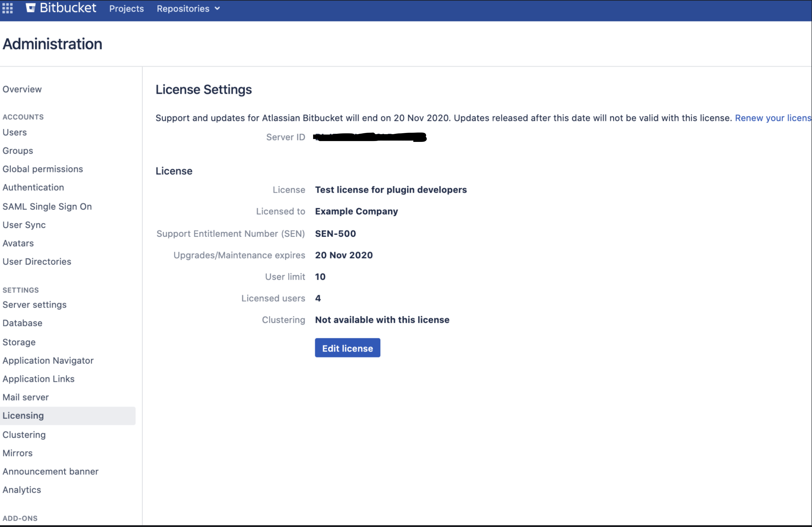Screen dimensions: 812x527
Task: Click the 20 Nov 2020 expiry value
Action: (344, 255)
